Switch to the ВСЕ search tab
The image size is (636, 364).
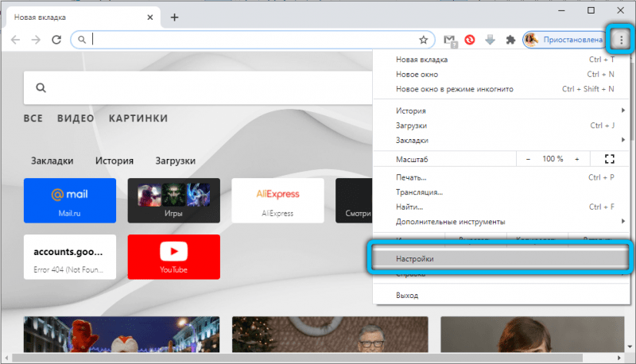point(33,118)
